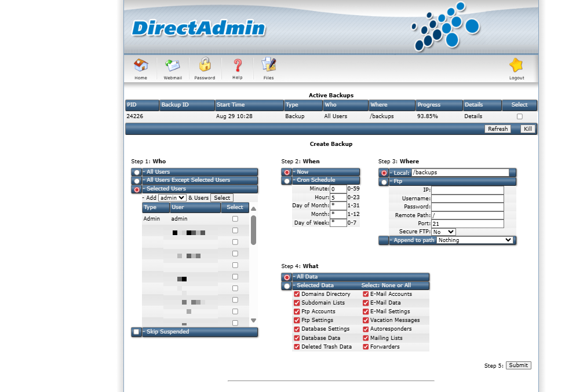The image size is (576, 392).
Task: Click the Select button beside & Users
Action: (222, 198)
